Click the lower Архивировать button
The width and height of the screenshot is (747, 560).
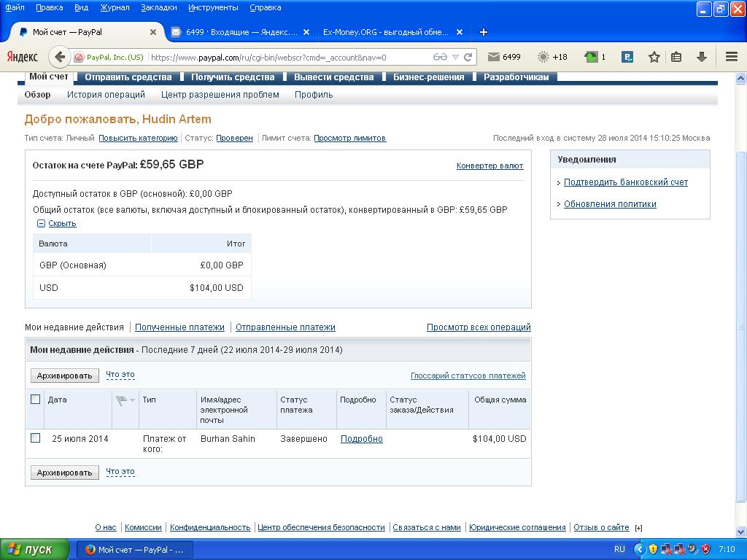tap(64, 472)
